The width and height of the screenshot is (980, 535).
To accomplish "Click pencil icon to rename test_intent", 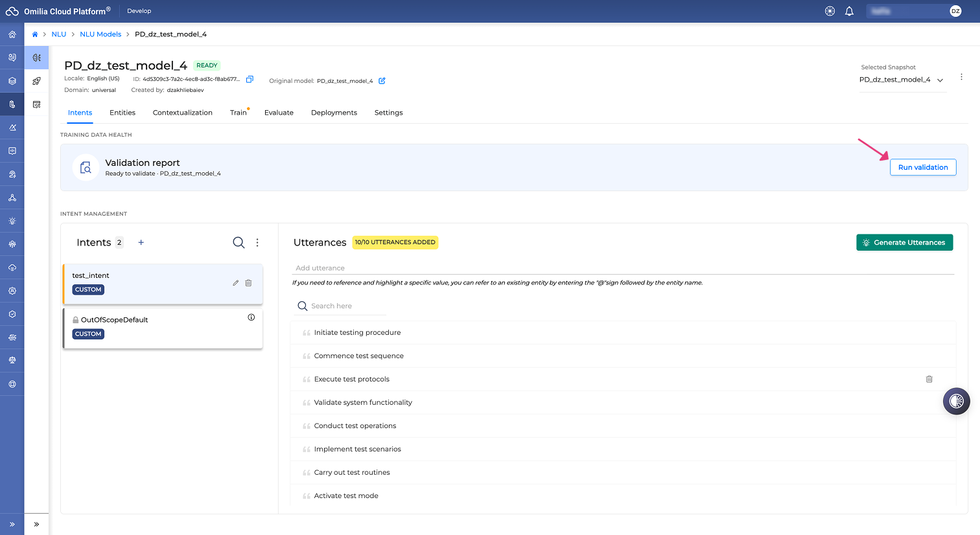I will pos(236,283).
